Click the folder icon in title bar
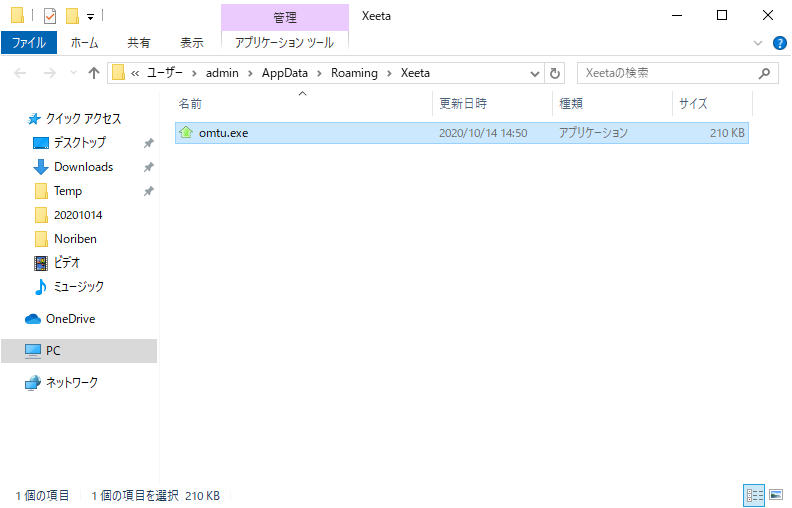The width and height of the screenshot is (792, 508). pyautogui.click(x=17, y=16)
